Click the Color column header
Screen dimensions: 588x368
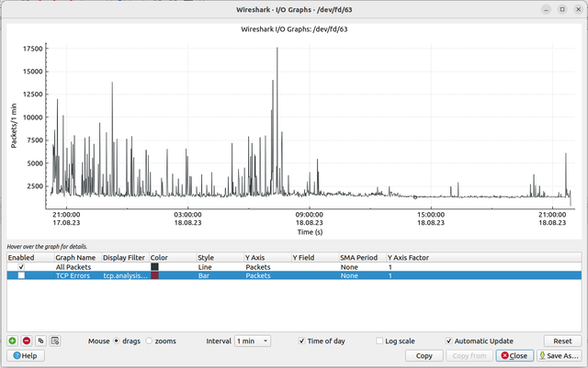(173, 258)
